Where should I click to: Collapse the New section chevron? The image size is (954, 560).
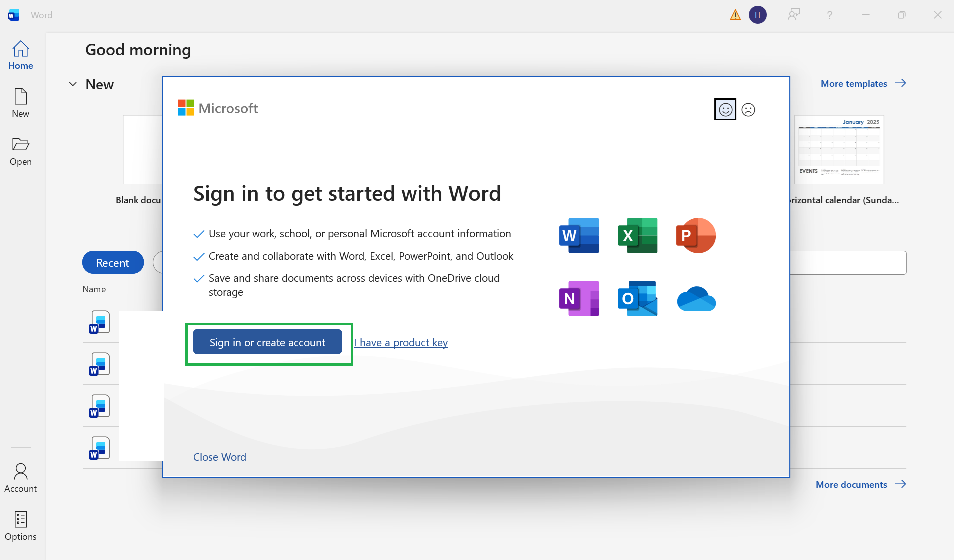coord(73,84)
